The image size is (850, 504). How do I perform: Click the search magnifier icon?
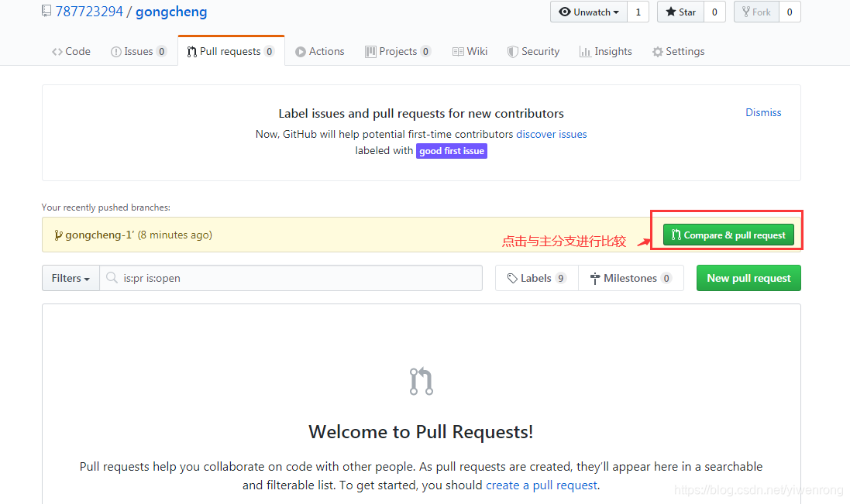pyautogui.click(x=112, y=278)
